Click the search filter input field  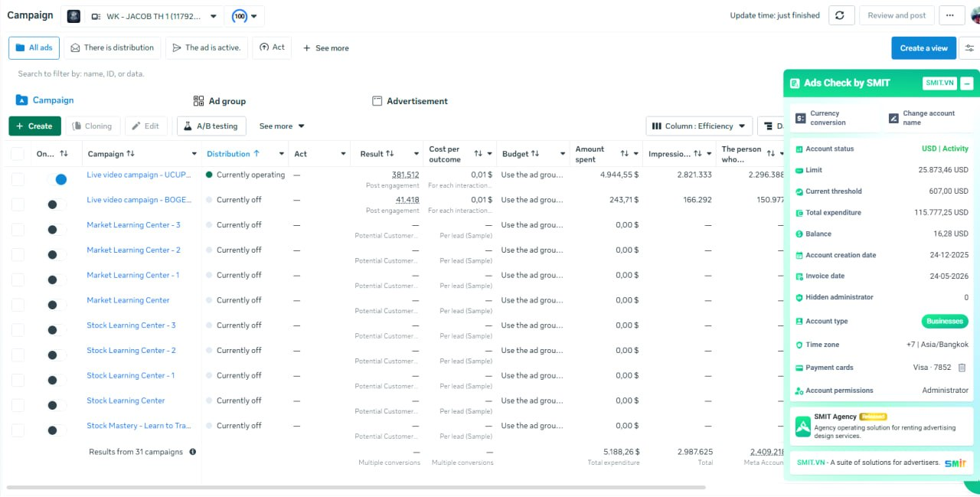click(383, 74)
